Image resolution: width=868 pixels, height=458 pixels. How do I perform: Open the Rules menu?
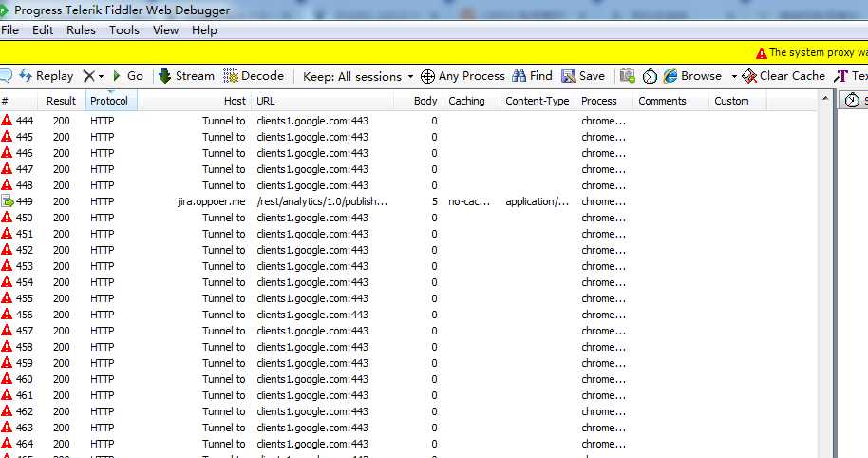[x=81, y=29]
